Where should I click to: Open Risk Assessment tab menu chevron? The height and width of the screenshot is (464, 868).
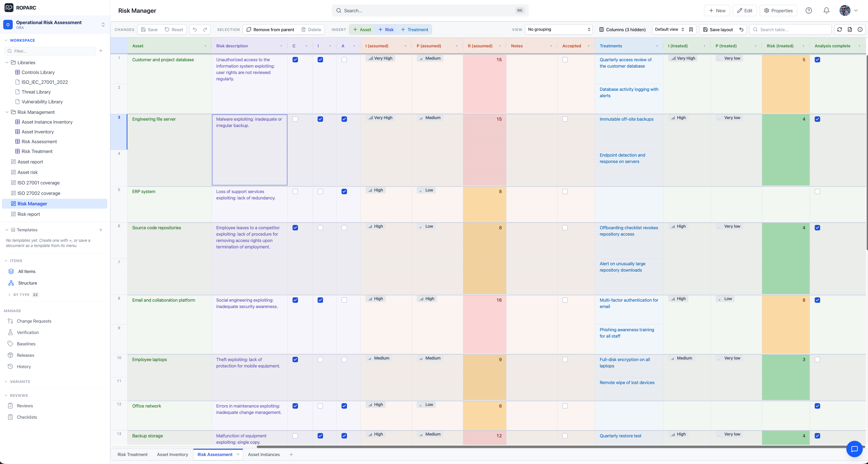[x=238, y=455]
